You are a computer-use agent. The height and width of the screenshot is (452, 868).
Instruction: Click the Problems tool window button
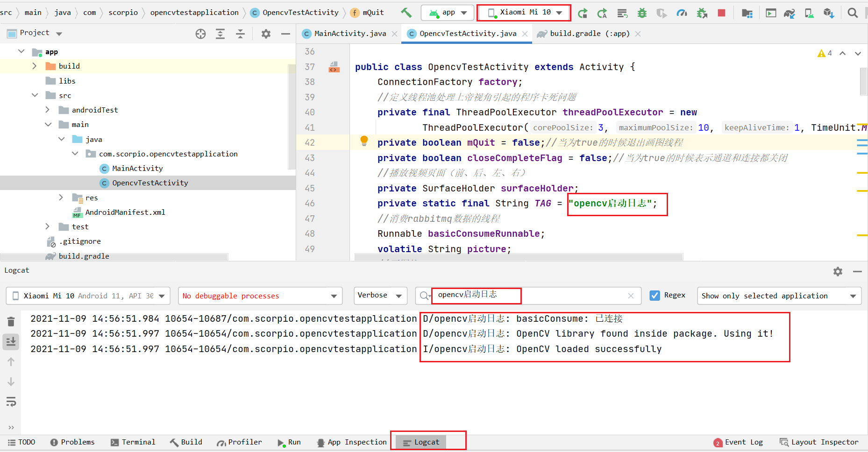click(72, 442)
